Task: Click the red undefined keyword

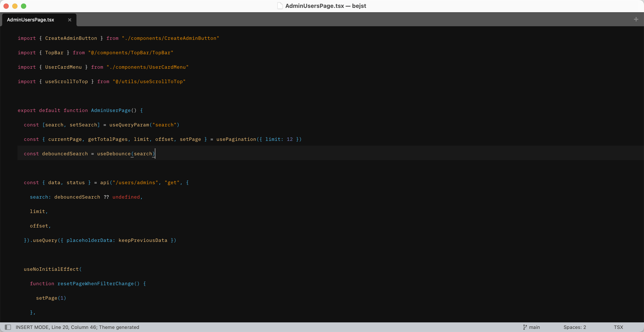Action: click(x=126, y=197)
